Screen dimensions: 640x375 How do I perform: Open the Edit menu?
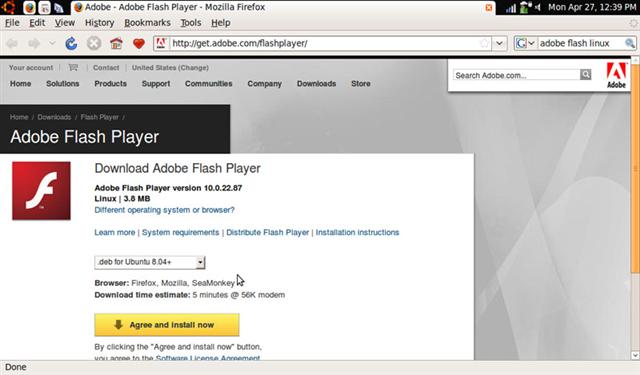[x=37, y=23]
